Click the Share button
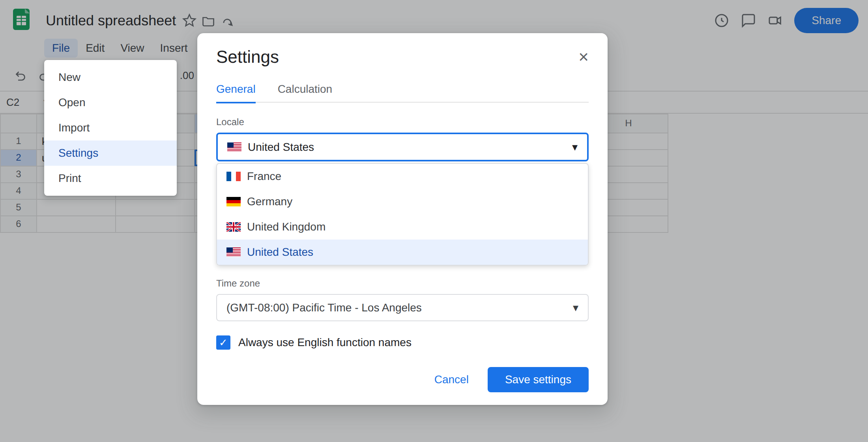Screen dimensions: 868x442 826,21
